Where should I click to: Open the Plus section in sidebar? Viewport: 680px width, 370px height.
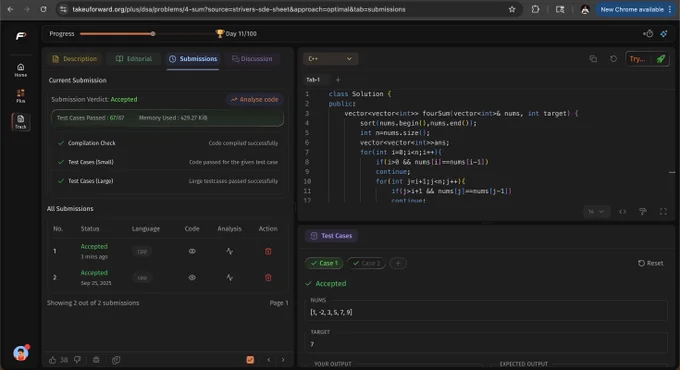coord(20,96)
